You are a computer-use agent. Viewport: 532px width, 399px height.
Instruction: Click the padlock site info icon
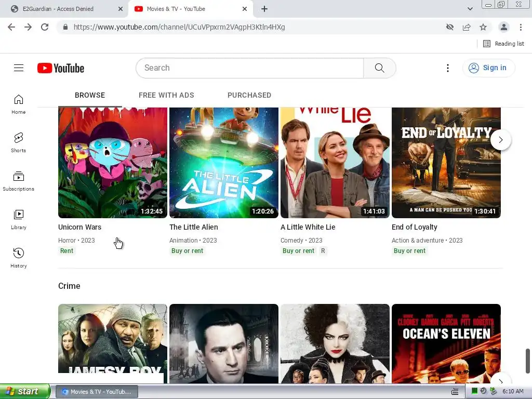(x=65, y=27)
